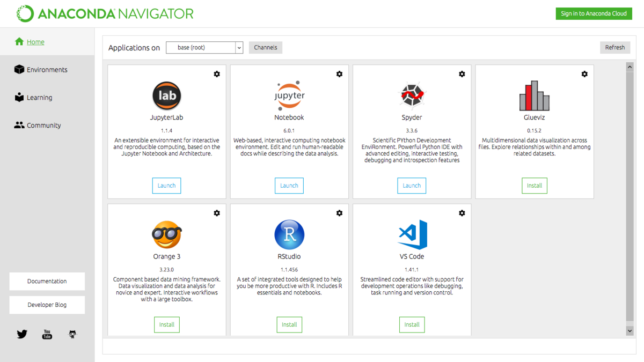Screen dimensions: 644x362
Task: Click the Orange 3 version 3.23.0
Action: (x=167, y=269)
